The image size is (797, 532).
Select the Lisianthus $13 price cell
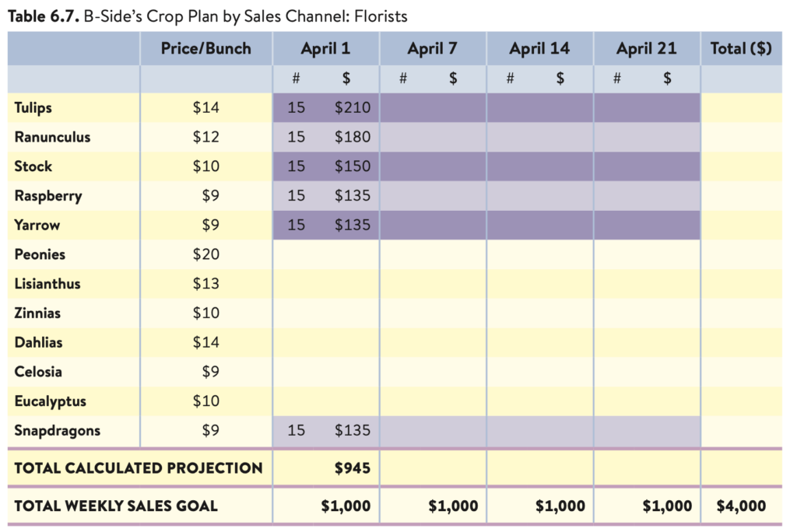[205, 284]
